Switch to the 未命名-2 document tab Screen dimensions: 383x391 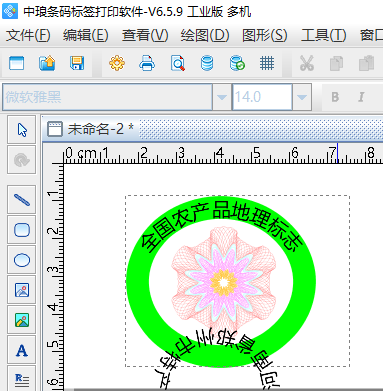(91, 129)
